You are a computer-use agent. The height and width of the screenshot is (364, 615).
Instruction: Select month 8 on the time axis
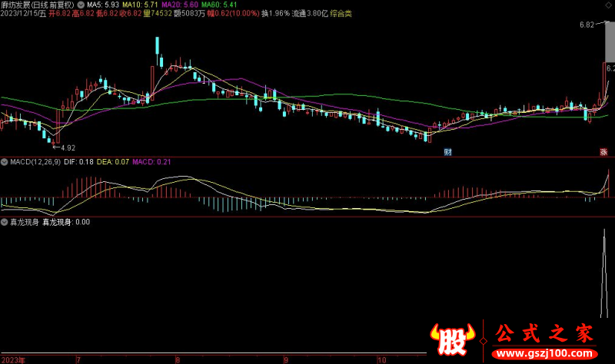coord(178,359)
